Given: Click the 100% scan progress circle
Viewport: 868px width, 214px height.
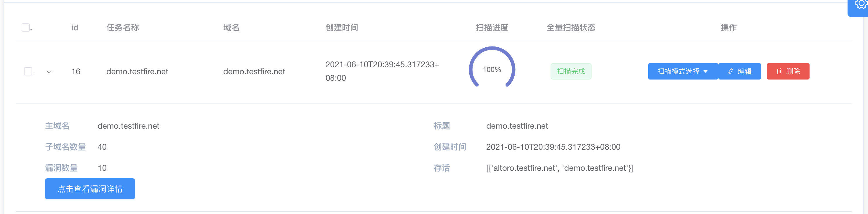Looking at the screenshot, I should (492, 69).
